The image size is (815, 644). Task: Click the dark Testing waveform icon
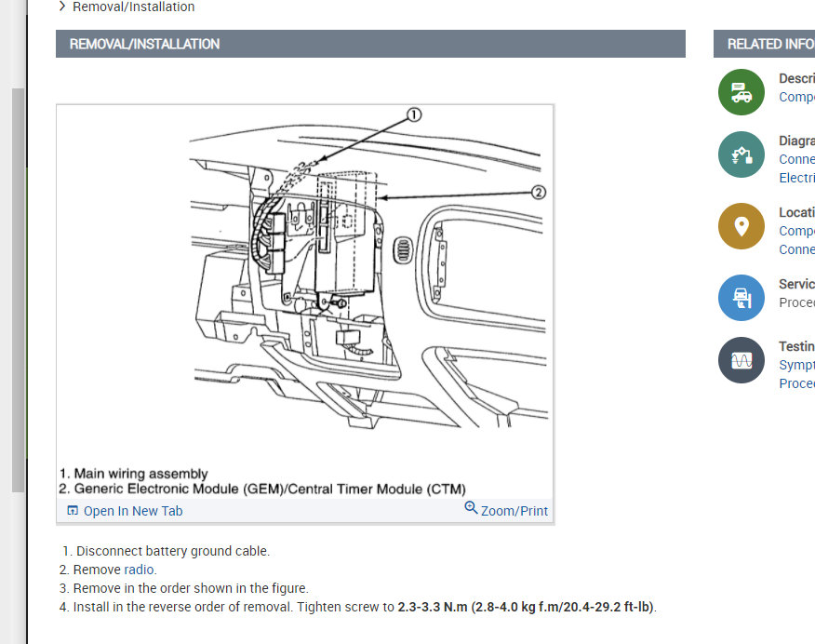click(x=742, y=360)
